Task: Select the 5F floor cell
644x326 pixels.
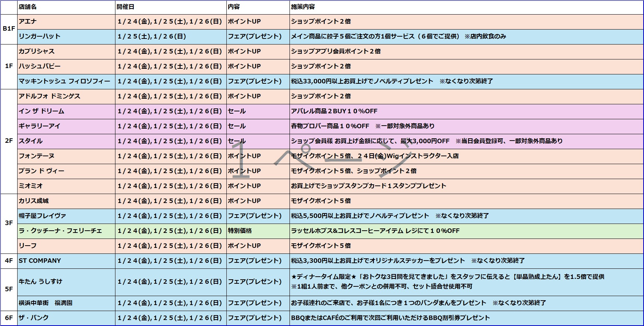Action: pos(9,289)
